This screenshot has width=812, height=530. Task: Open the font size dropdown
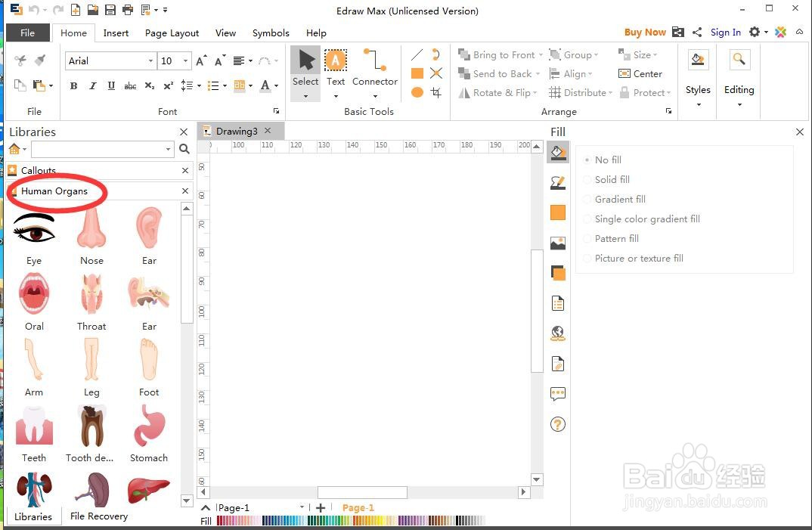pyautogui.click(x=185, y=61)
